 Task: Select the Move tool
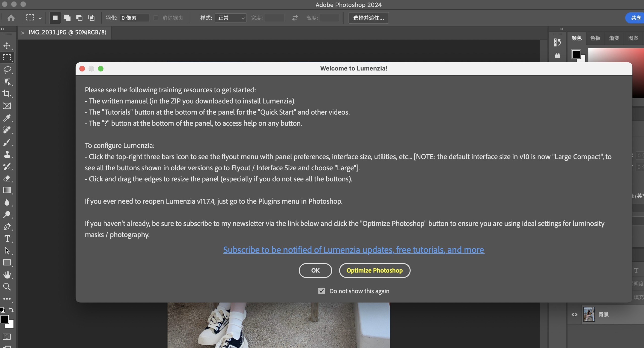(7, 46)
